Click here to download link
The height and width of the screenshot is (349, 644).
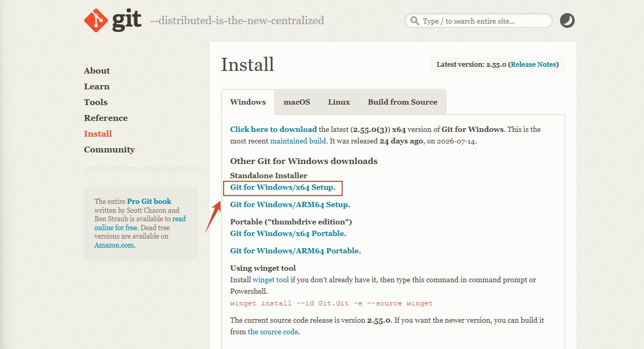pos(273,129)
